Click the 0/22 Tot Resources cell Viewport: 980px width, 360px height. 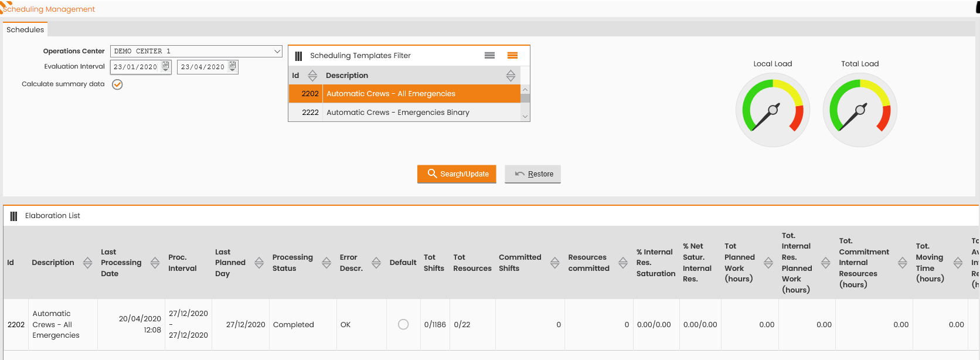[472, 325]
